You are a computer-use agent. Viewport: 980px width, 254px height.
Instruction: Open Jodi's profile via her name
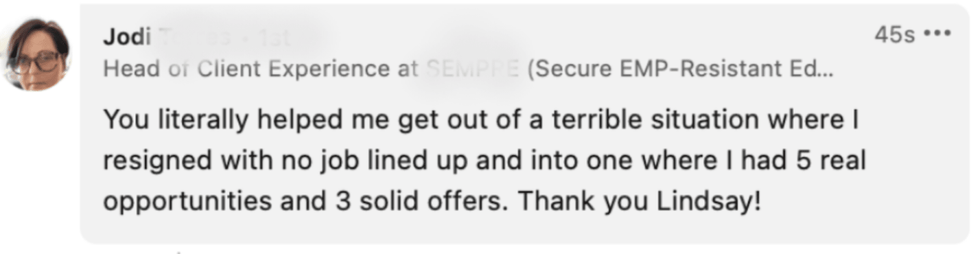(x=127, y=37)
